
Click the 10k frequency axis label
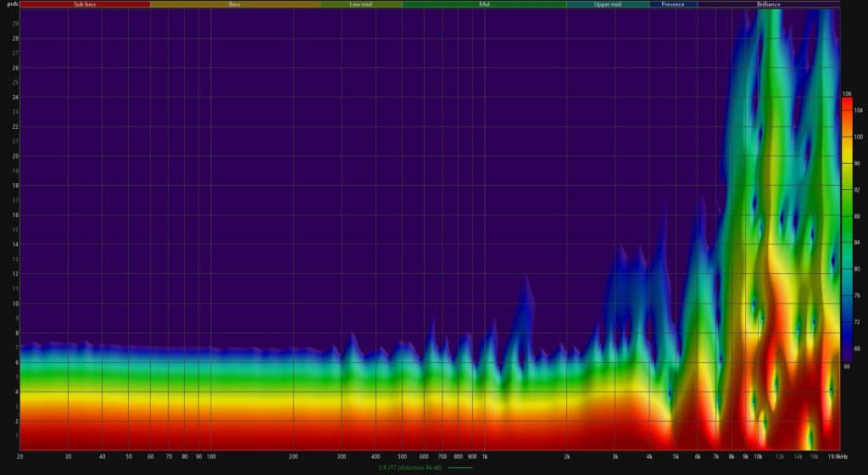click(x=758, y=456)
